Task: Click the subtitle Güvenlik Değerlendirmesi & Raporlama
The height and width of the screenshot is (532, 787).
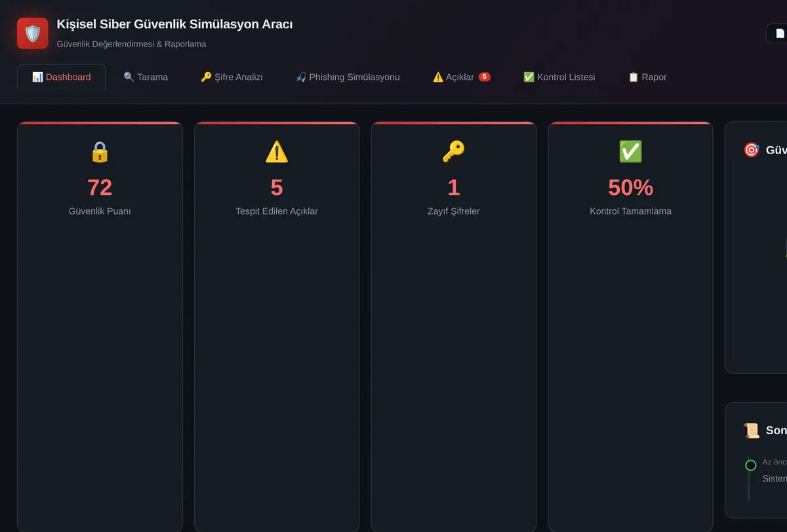Action: tap(132, 44)
